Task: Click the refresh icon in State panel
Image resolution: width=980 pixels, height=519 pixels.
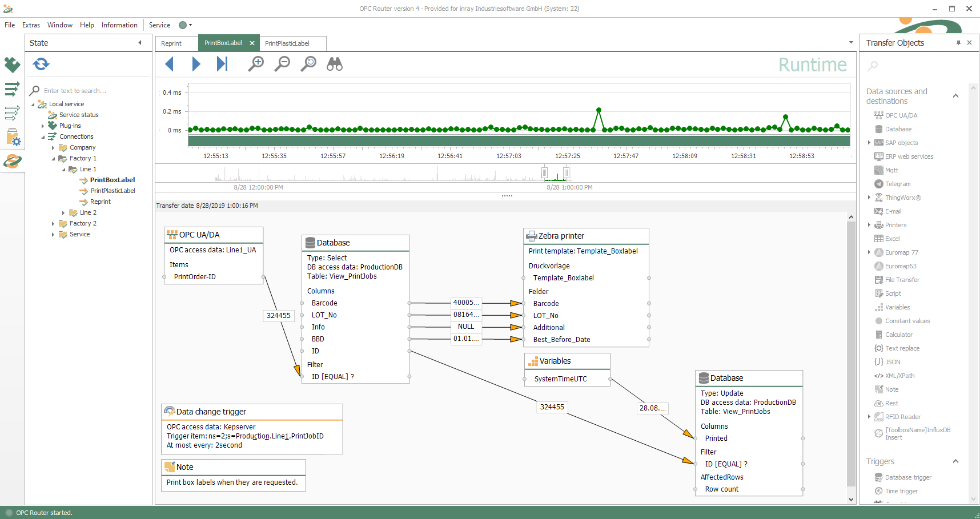Action: 41,64
